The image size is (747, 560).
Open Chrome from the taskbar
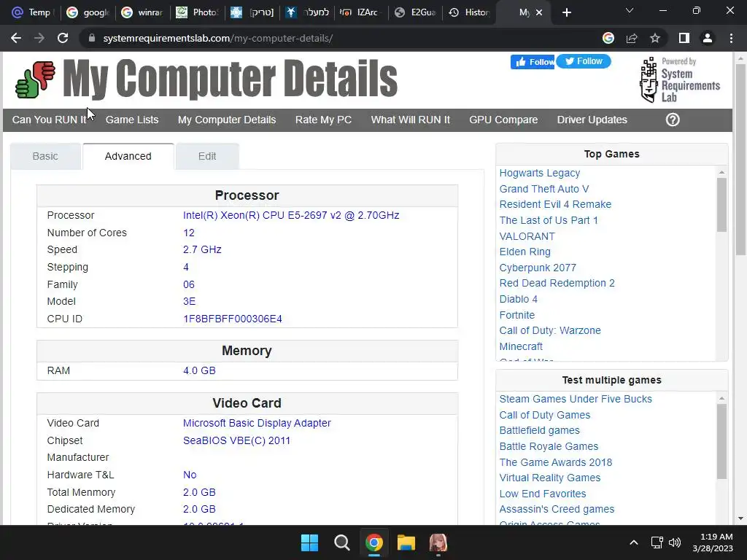pos(374,542)
